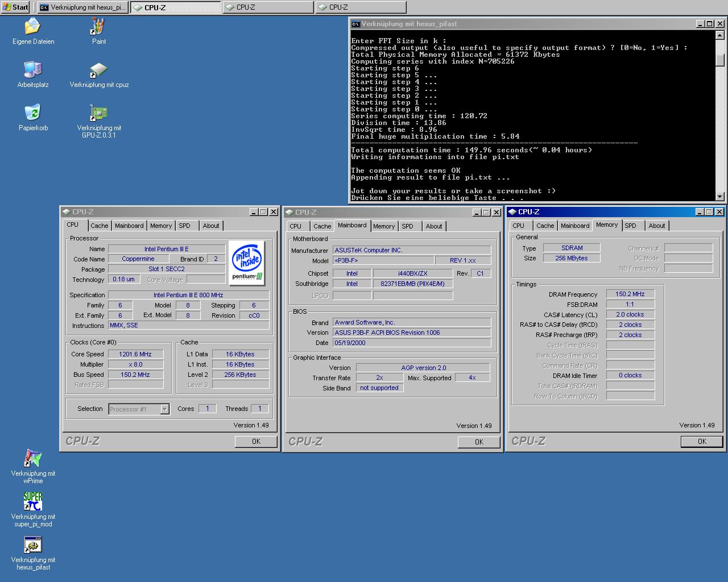Viewport: 728px width, 582px height.
Task: Open Mainboard tab in memory CPU-Z window
Action: click(575, 226)
